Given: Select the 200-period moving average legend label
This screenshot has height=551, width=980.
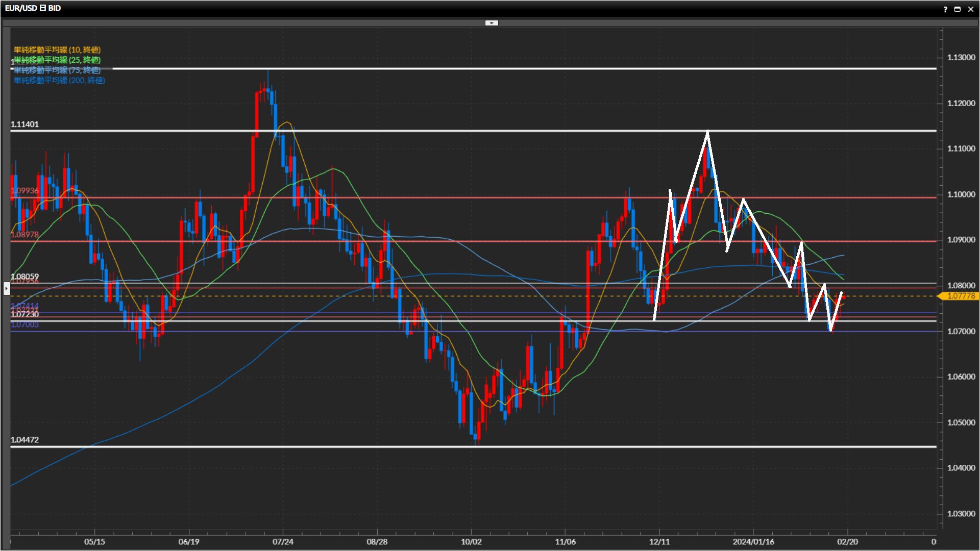Looking at the screenshot, I should coord(59,80).
